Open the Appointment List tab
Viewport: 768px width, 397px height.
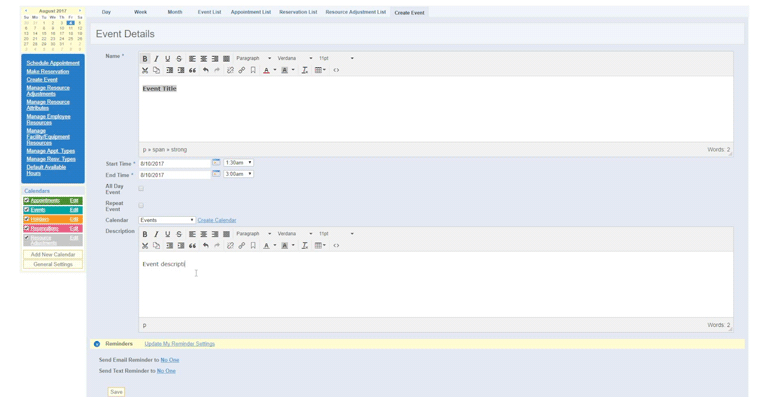point(251,12)
